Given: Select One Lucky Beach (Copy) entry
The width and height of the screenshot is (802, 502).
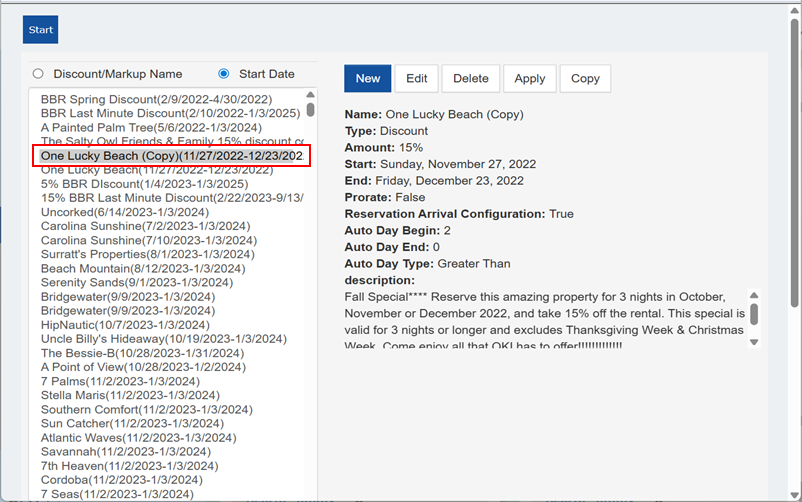Looking at the screenshot, I should [x=171, y=156].
